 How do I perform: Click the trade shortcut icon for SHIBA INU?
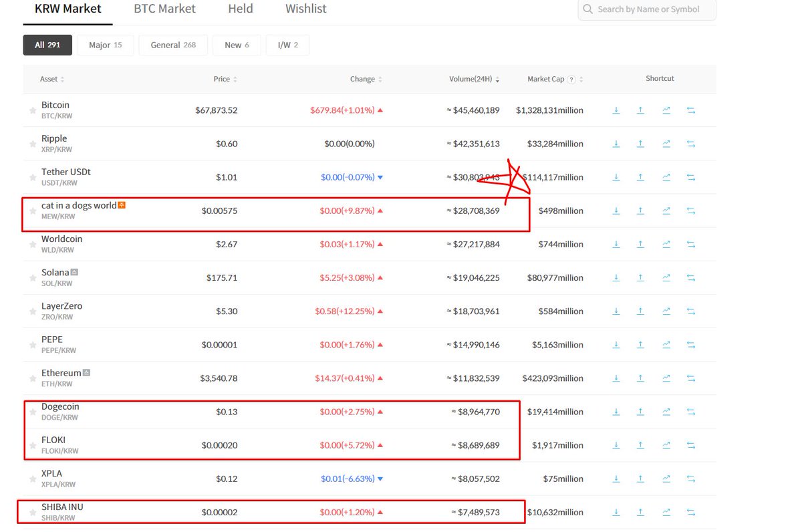691,512
